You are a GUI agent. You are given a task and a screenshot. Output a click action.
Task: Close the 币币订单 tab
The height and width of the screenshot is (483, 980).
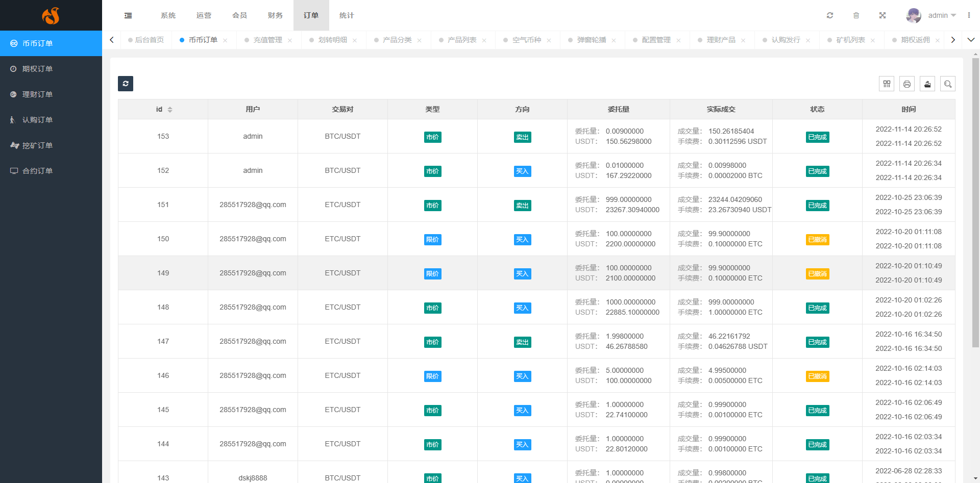(x=225, y=40)
